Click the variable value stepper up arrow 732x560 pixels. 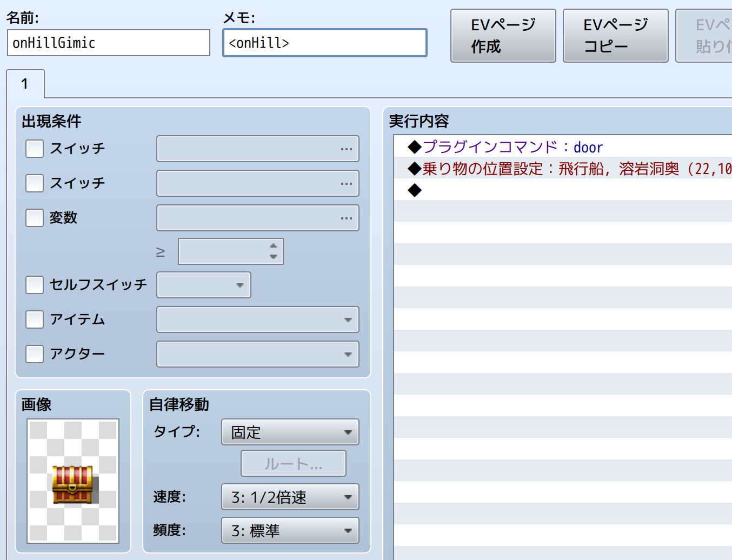[274, 246]
